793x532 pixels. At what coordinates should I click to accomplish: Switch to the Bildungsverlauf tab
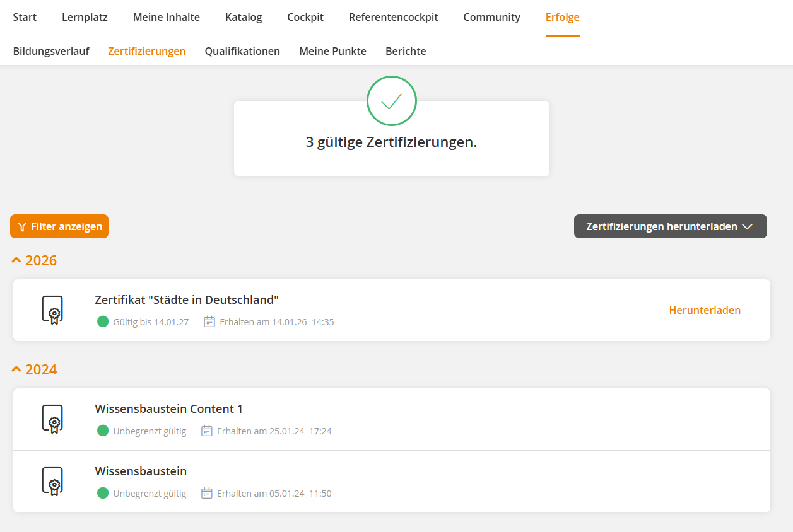[x=51, y=51]
